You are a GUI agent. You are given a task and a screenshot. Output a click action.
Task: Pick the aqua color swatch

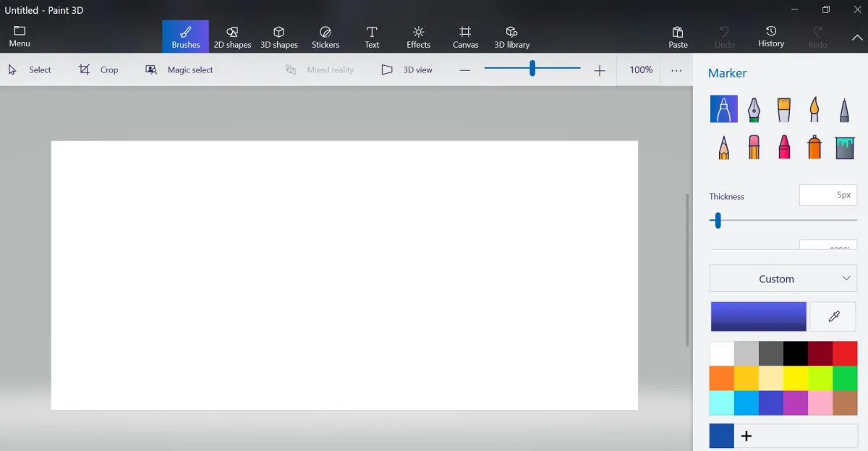coord(722,402)
